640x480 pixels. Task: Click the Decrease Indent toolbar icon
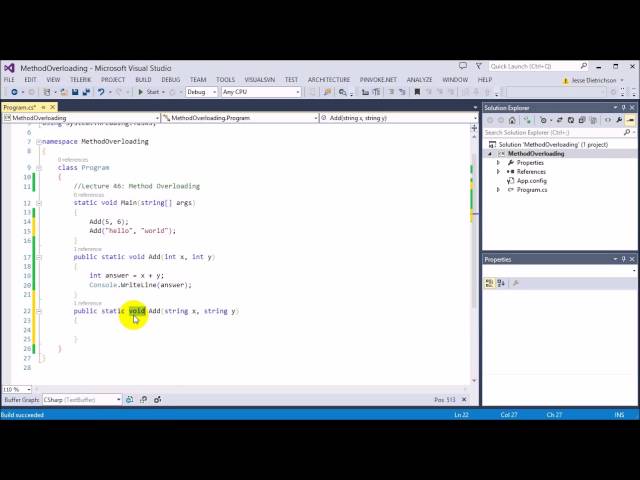tap(365, 92)
